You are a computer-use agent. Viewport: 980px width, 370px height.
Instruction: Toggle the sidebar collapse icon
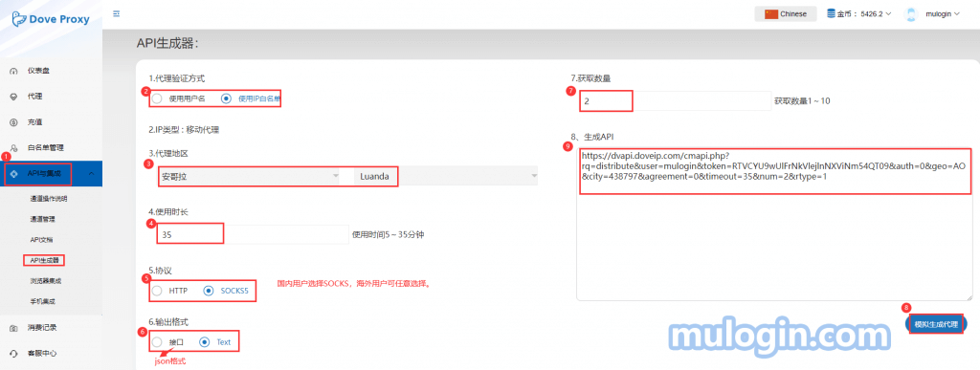(116, 13)
